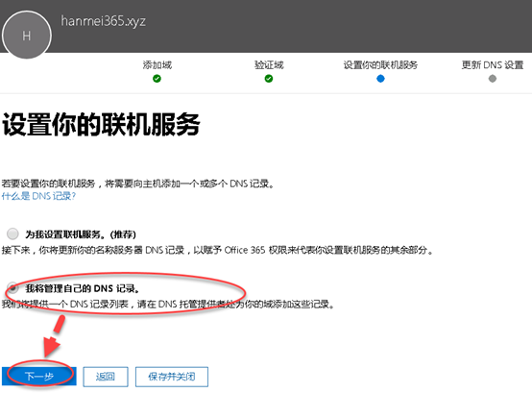This screenshot has width=532, height=393.
Task: Click gray dot under 更新 DNS 设置
Action: [493, 79]
